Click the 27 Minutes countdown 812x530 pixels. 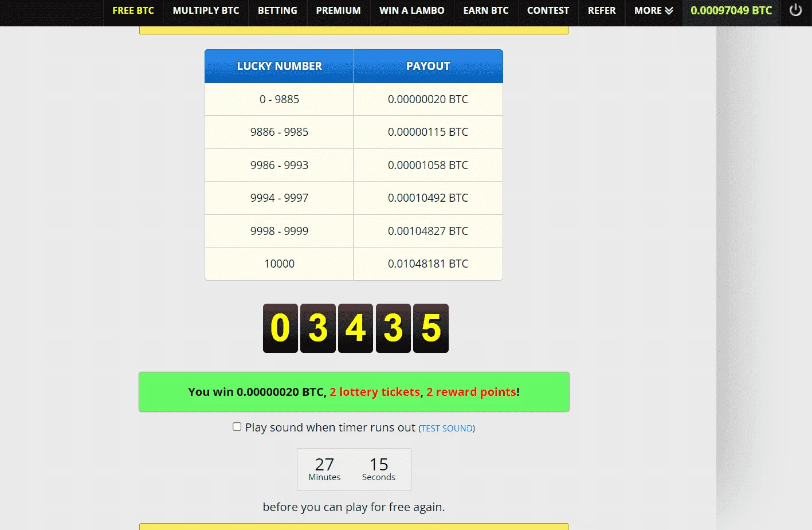[324, 469]
